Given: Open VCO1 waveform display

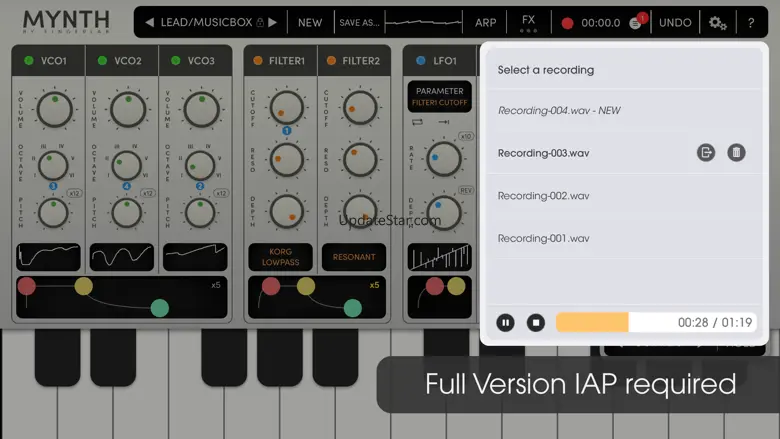Looking at the screenshot, I should pyautogui.click(x=48, y=257).
